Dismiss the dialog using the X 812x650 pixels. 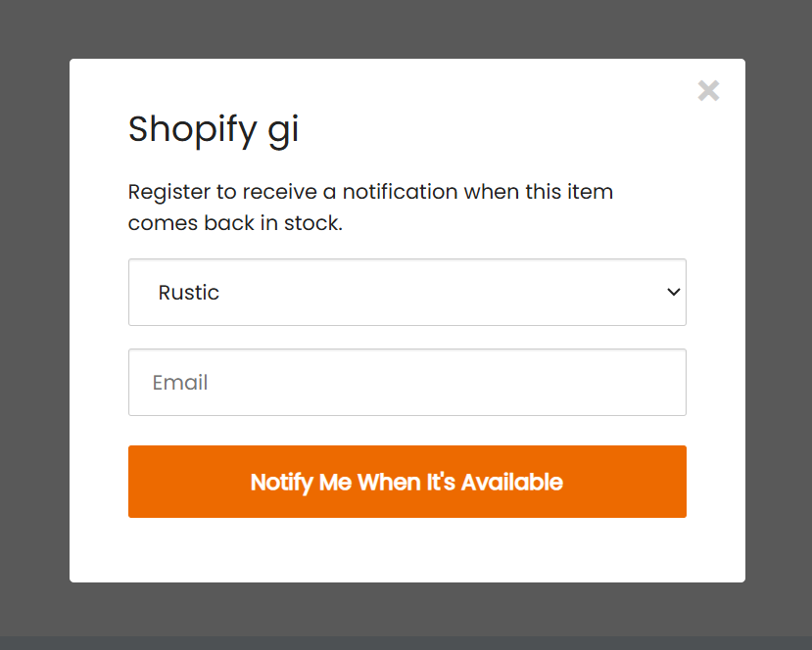[x=708, y=91]
